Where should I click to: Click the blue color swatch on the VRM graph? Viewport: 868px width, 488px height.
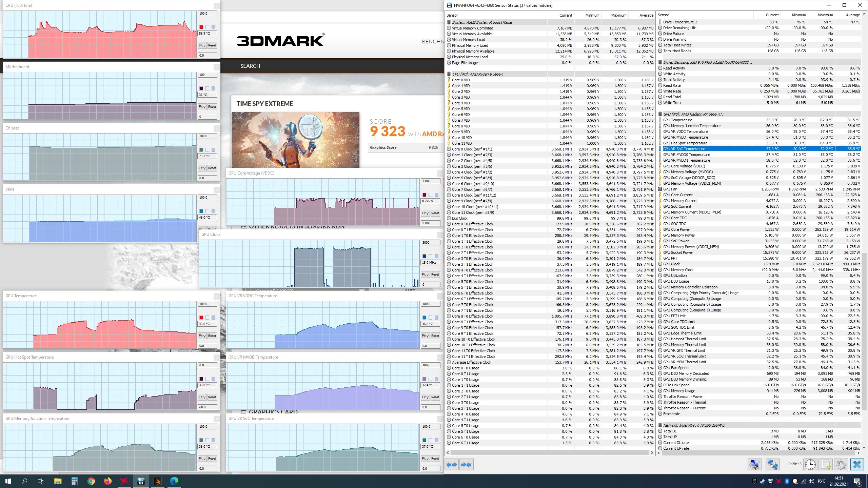click(x=201, y=211)
